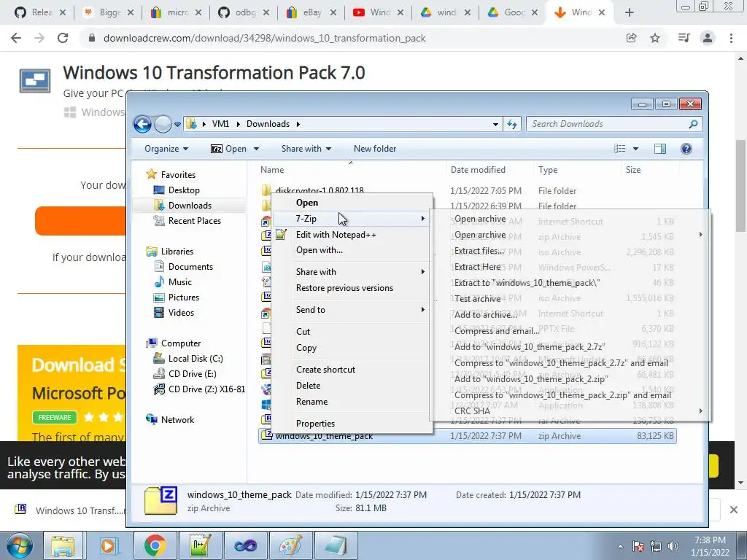This screenshot has width=747, height=560.
Task: Open Local Disk (C:) in the navigation pane
Action: [x=196, y=359]
